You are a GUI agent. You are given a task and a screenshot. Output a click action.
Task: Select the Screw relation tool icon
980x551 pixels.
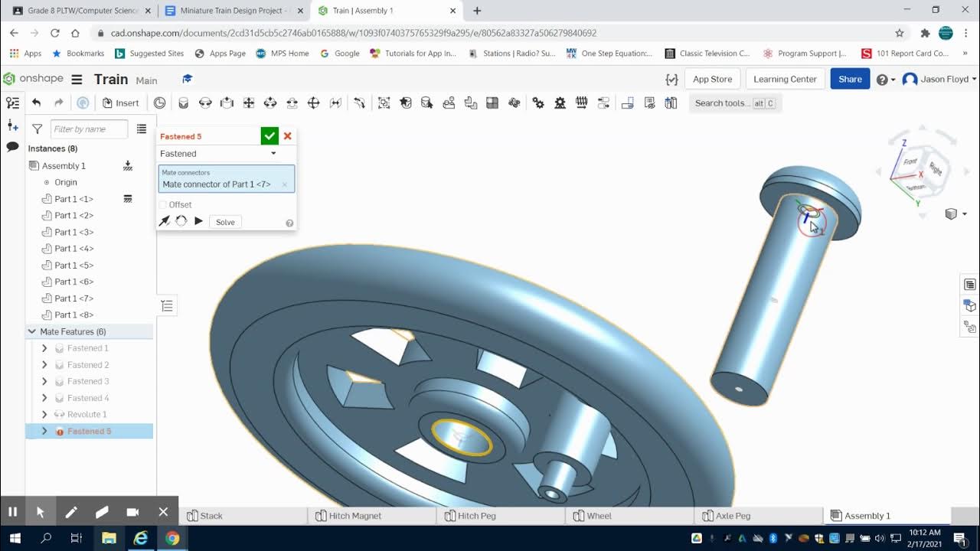click(582, 103)
